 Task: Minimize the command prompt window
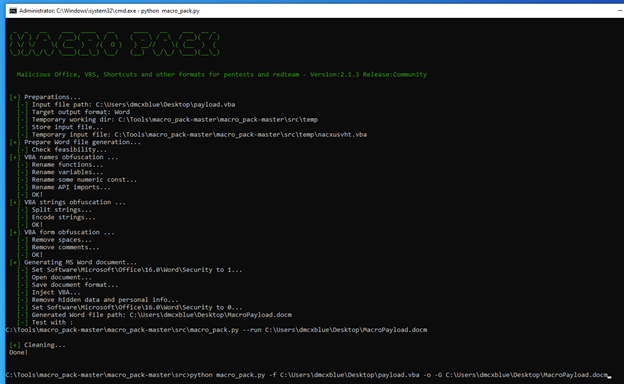point(620,11)
